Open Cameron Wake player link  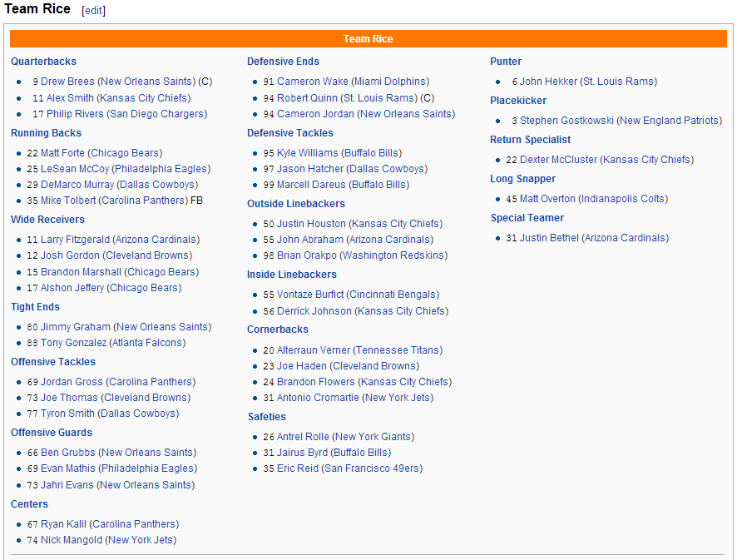coord(313,82)
